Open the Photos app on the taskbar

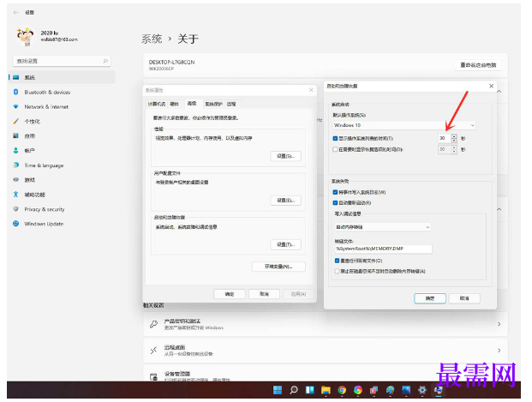(406, 390)
